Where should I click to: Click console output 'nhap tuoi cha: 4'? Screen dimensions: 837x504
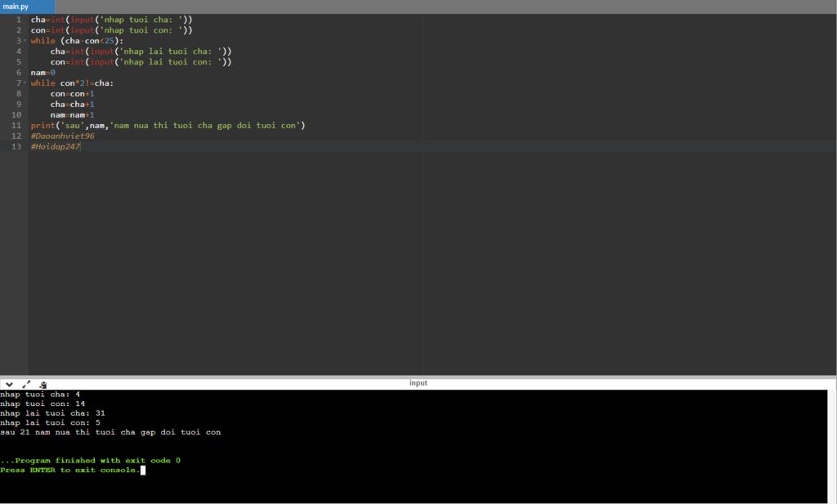coord(40,395)
